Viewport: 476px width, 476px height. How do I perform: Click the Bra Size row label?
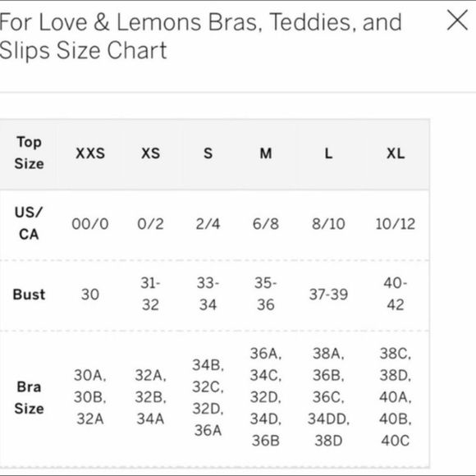[x=30, y=397]
